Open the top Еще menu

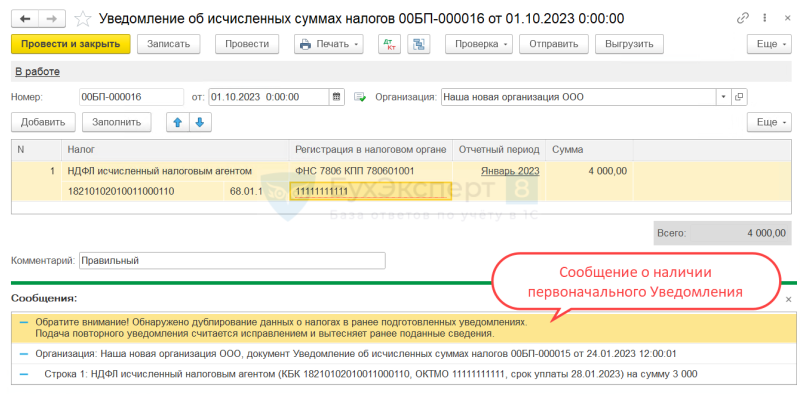(x=769, y=44)
